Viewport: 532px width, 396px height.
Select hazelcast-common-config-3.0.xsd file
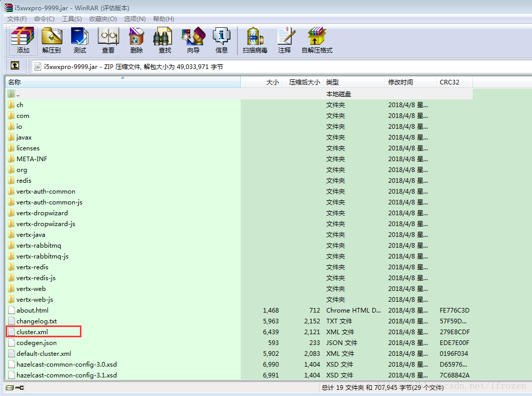click(x=62, y=365)
